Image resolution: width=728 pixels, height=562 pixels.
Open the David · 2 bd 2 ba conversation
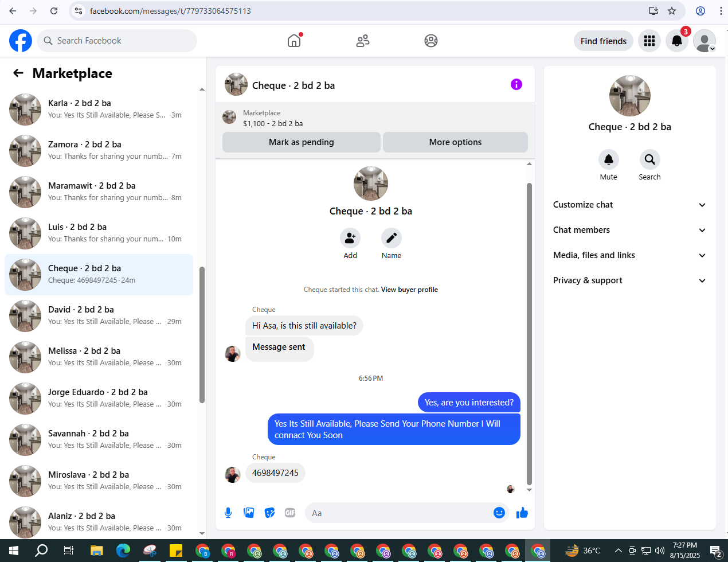99,316
